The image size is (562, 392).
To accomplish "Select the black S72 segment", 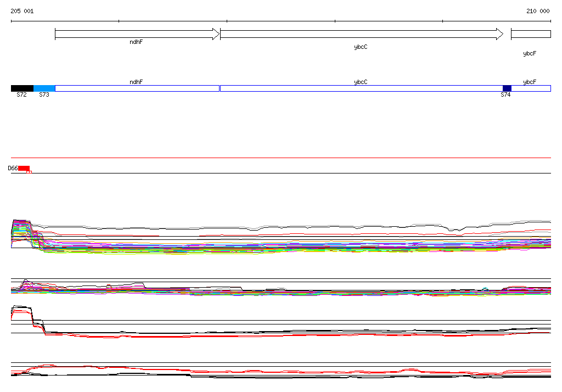I will (x=22, y=88).
